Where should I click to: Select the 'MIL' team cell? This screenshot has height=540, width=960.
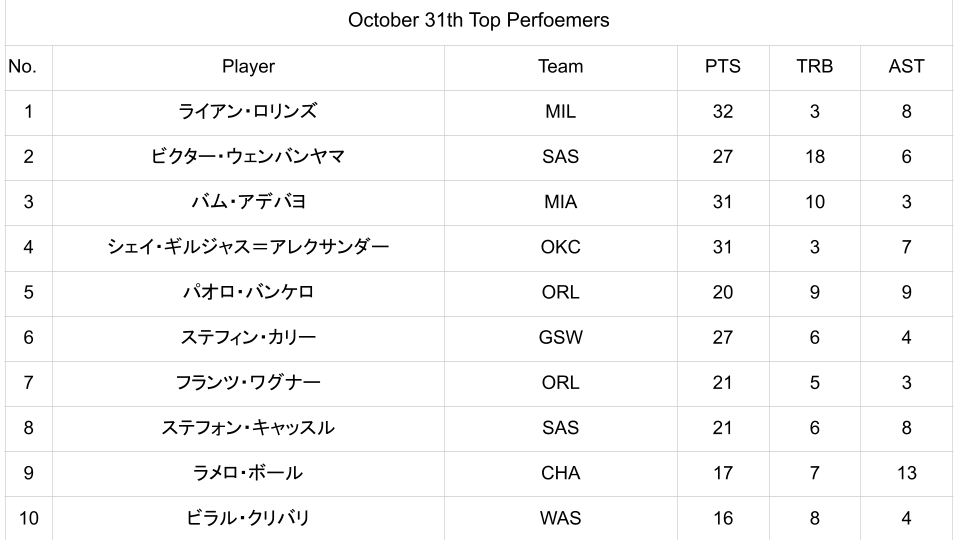pyautogui.click(x=560, y=112)
